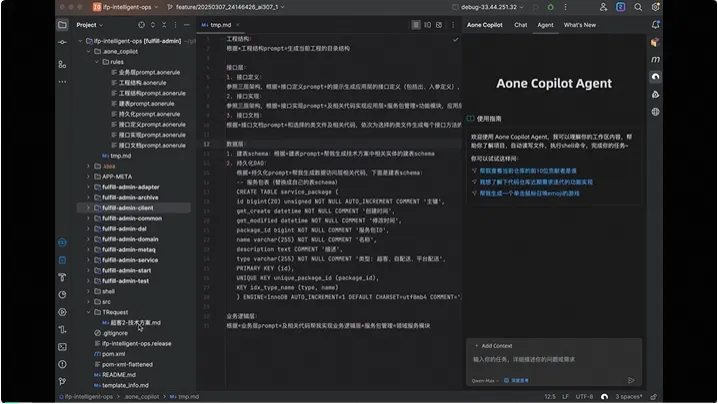The width and height of the screenshot is (718, 404).
Task: Open the Maven 'm' tool window
Action: tap(655, 59)
